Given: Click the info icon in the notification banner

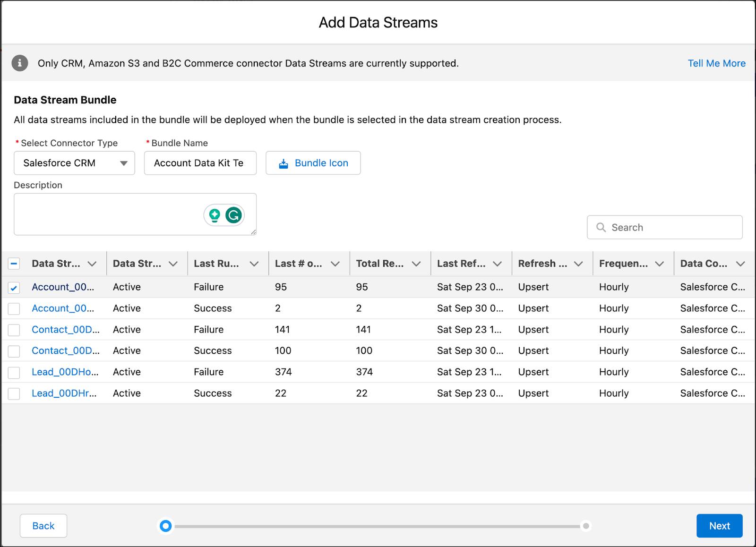Looking at the screenshot, I should [x=19, y=63].
